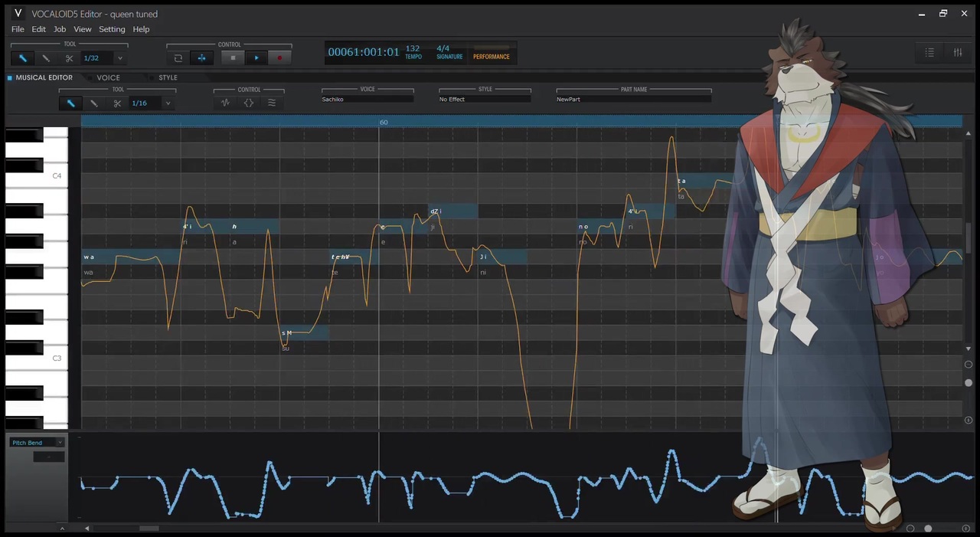Image resolution: width=980 pixels, height=537 pixels.
Task: Click the PERFORMANCE meter indicator
Action: click(x=492, y=53)
